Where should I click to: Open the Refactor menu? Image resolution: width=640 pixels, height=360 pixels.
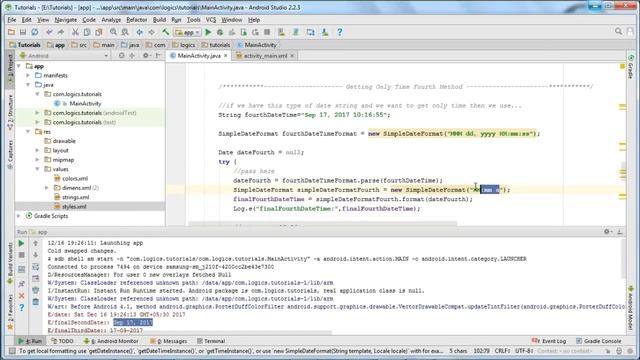coord(136,20)
